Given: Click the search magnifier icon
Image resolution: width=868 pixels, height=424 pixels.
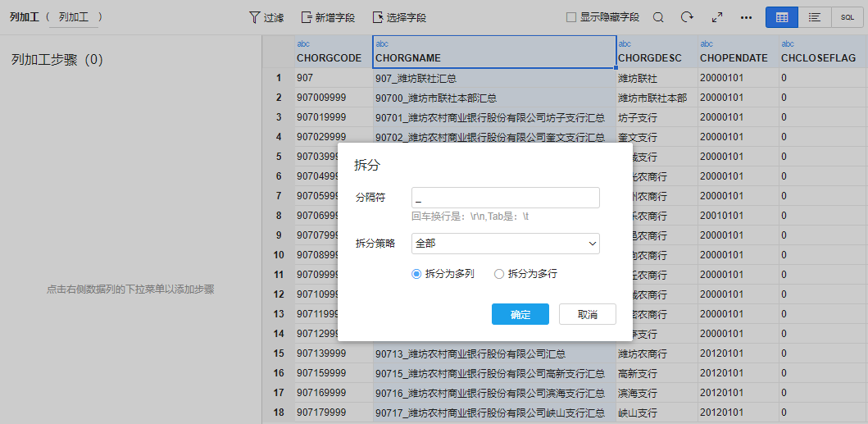Looking at the screenshot, I should click(658, 17).
